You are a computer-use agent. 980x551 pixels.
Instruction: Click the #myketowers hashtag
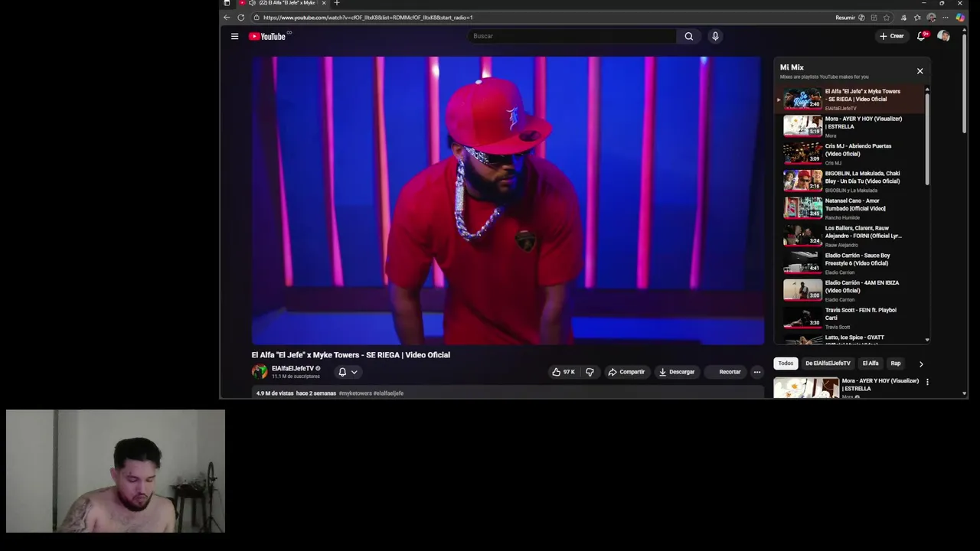(x=355, y=393)
